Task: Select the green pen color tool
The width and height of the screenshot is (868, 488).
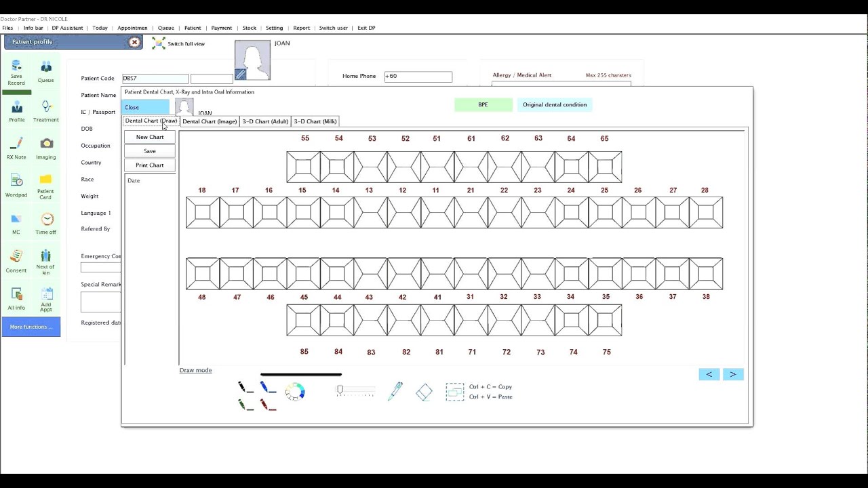Action: pyautogui.click(x=245, y=405)
